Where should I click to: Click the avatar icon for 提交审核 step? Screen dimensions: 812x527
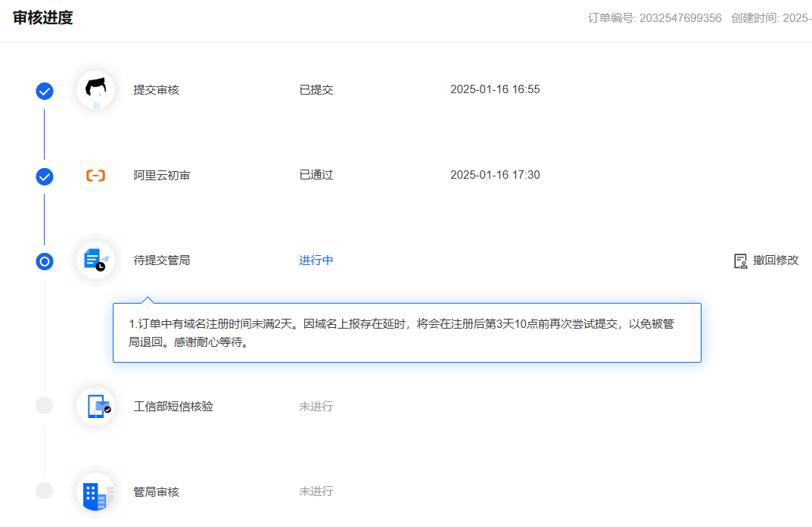96,90
